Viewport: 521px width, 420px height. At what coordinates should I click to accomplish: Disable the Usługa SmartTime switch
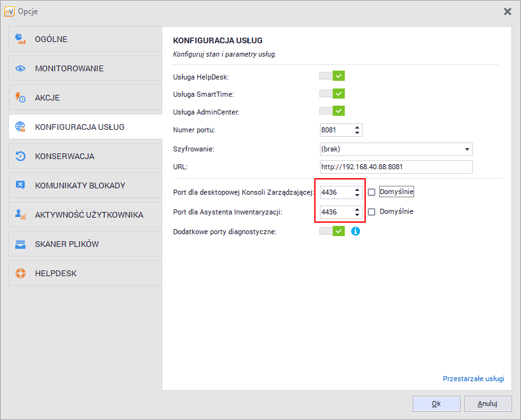coord(332,94)
